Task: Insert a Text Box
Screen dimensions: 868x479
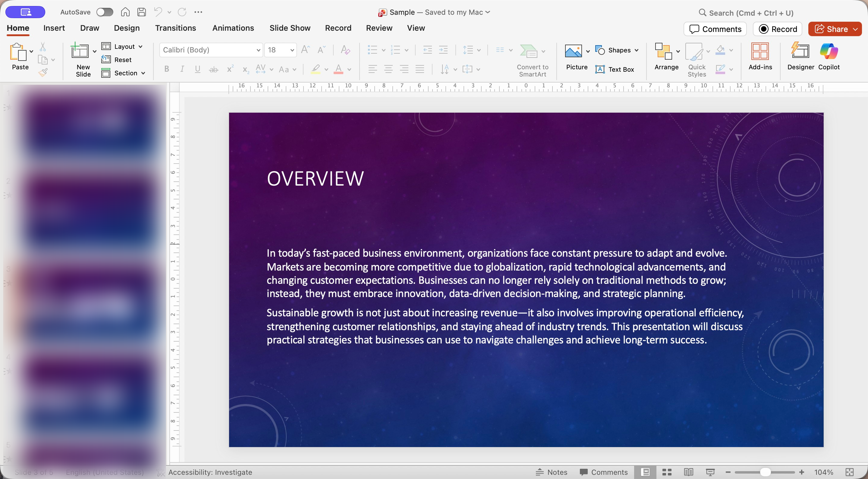Action: [x=615, y=69]
